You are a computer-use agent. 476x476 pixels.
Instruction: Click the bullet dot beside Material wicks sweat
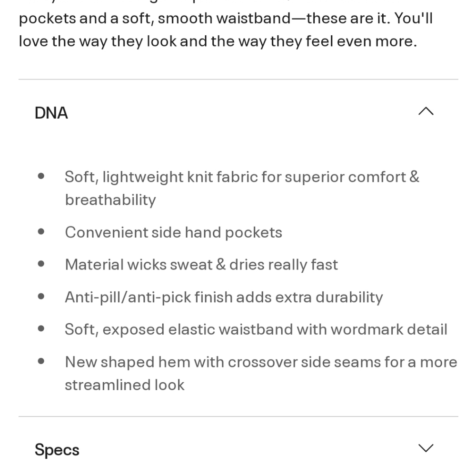41,264
